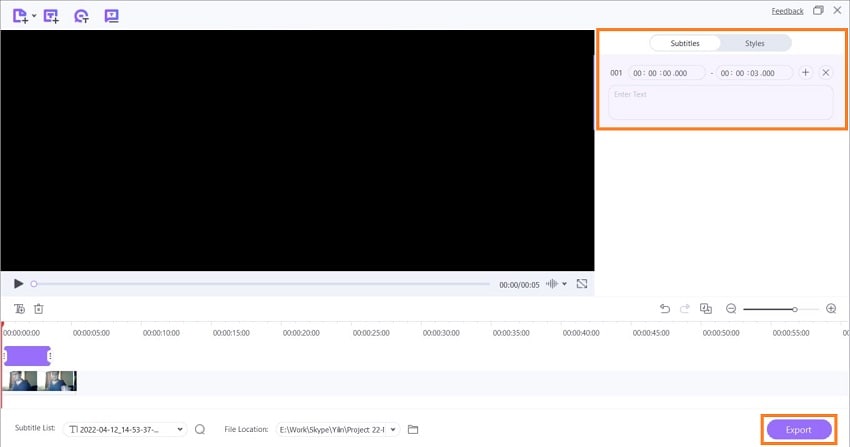Toggle fullscreen preview

click(x=582, y=284)
